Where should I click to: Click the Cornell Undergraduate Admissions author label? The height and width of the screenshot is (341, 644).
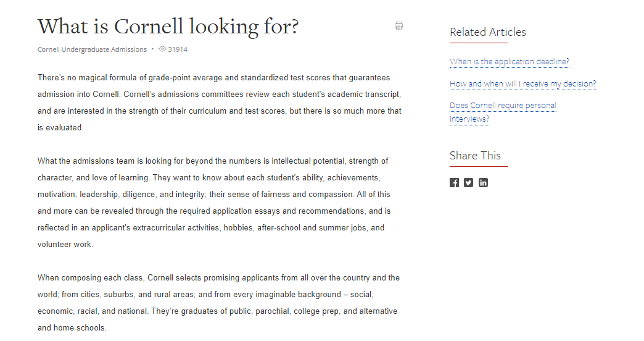coord(92,49)
